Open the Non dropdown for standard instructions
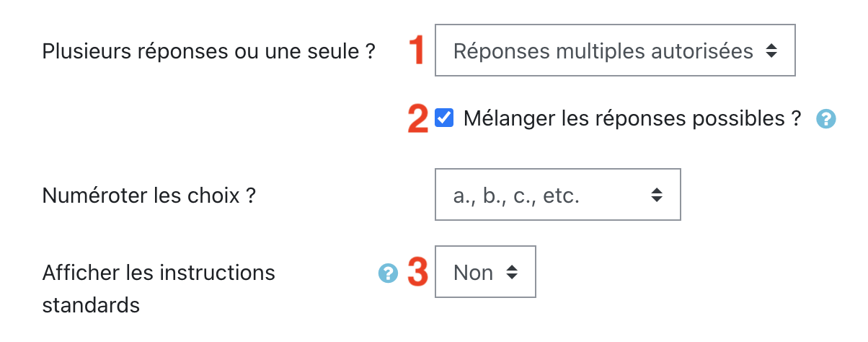Screen dimensions: 868x342 [x=485, y=272]
